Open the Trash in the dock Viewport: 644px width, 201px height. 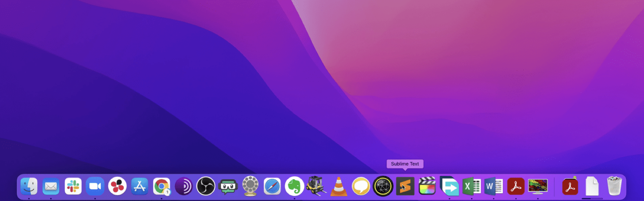614,186
